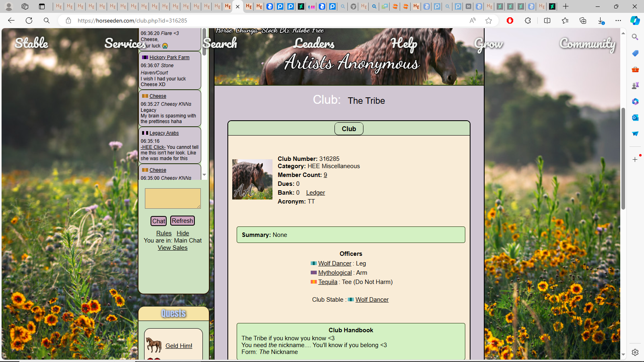This screenshot has width=644, height=362.
Task: Launch Games via the chess piece sidebar icon
Action: pyautogui.click(x=635, y=85)
